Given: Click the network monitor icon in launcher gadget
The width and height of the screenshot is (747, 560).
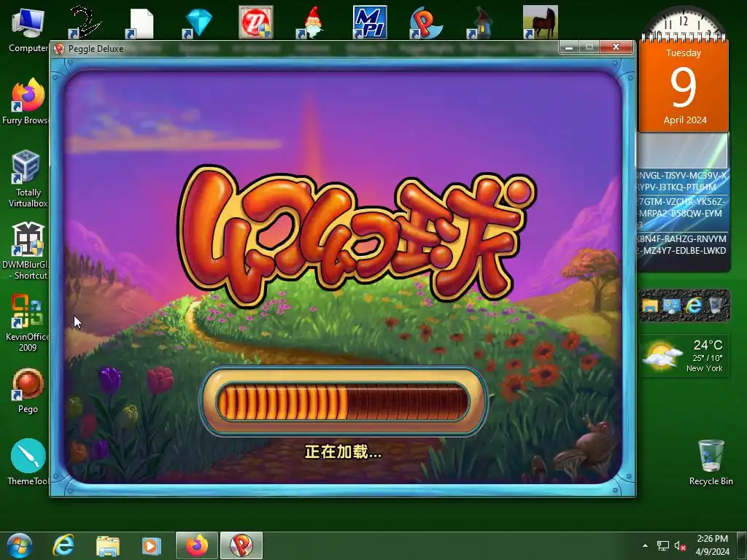Looking at the screenshot, I should point(671,306).
